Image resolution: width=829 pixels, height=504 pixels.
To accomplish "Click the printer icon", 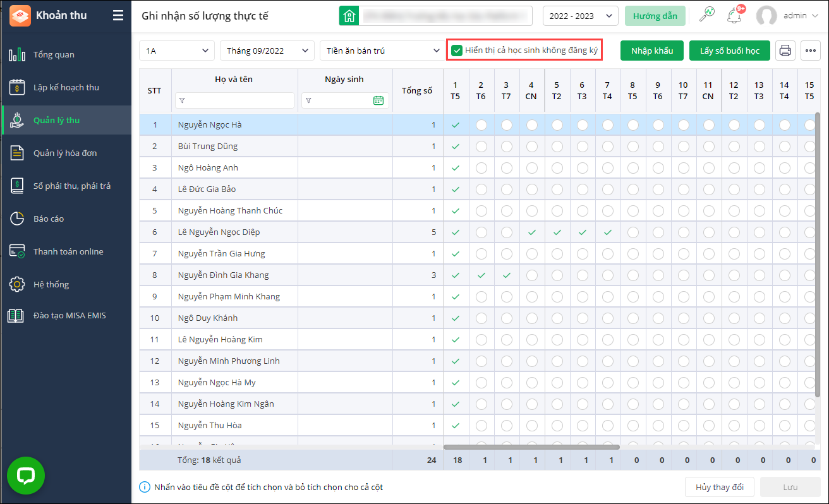I will pos(785,51).
